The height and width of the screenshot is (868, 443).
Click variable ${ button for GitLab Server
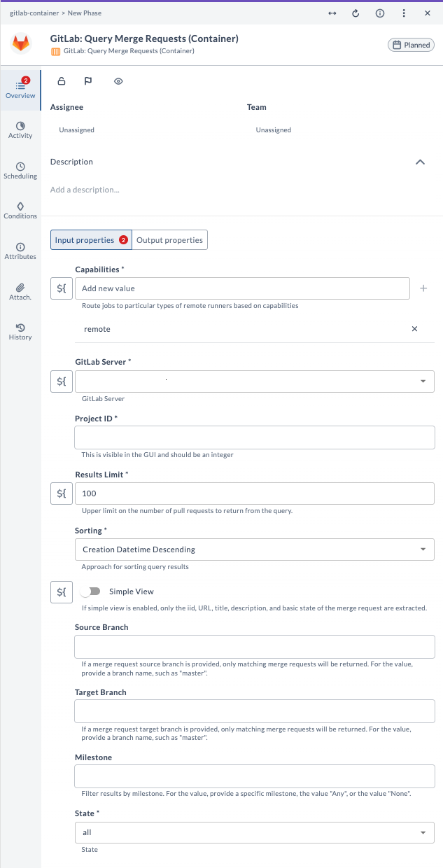click(62, 381)
